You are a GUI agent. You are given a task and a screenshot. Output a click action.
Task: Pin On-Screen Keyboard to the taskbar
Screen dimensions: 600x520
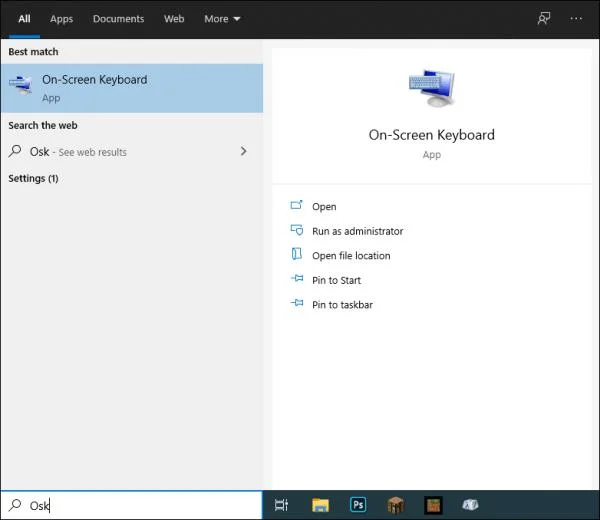(x=342, y=305)
